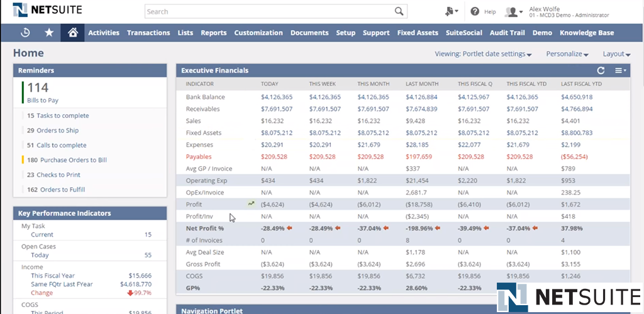The width and height of the screenshot is (644, 314).
Task: Click the Payables indicator link
Action: click(199, 157)
